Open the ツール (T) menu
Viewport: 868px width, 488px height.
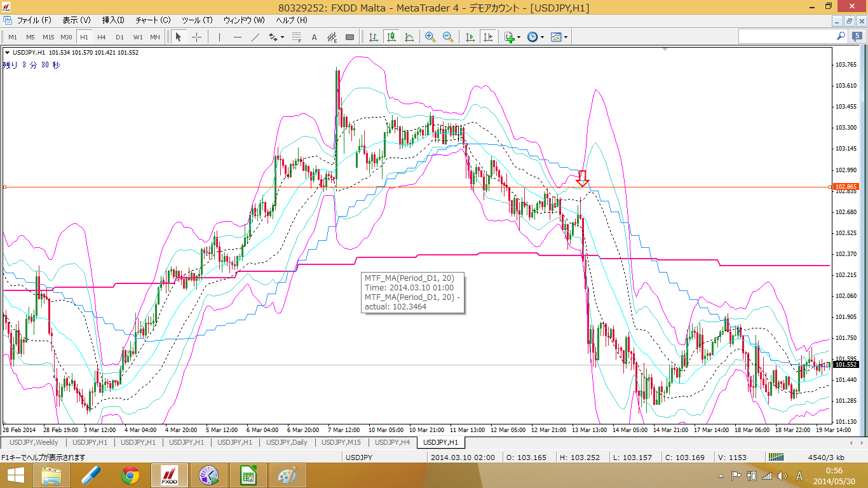197,20
